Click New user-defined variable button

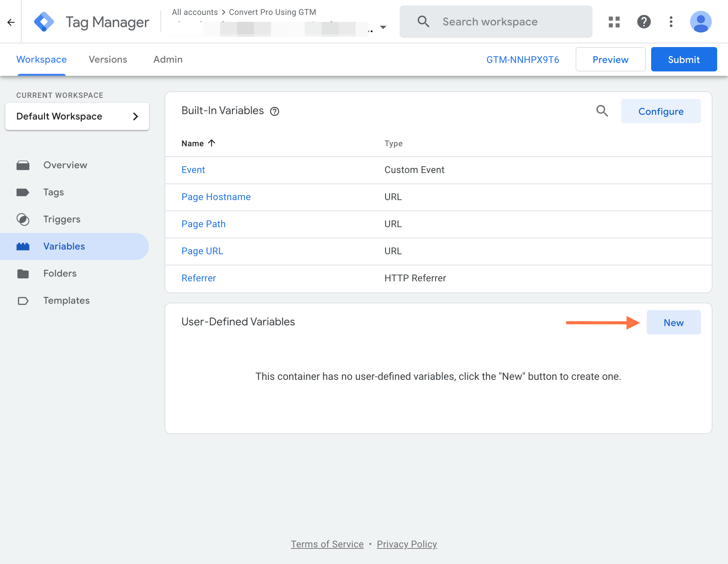(x=673, y=323)
